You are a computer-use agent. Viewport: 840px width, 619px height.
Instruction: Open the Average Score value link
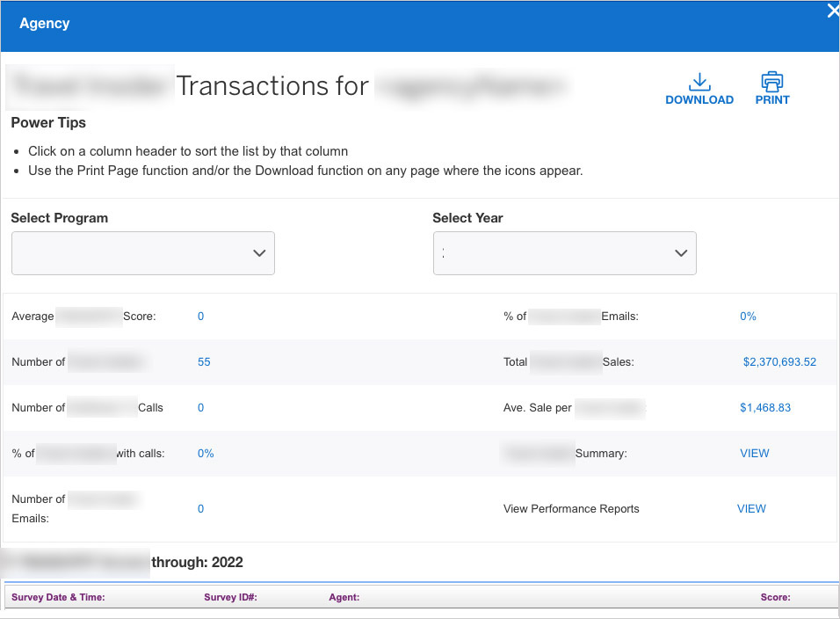[200, 317]
